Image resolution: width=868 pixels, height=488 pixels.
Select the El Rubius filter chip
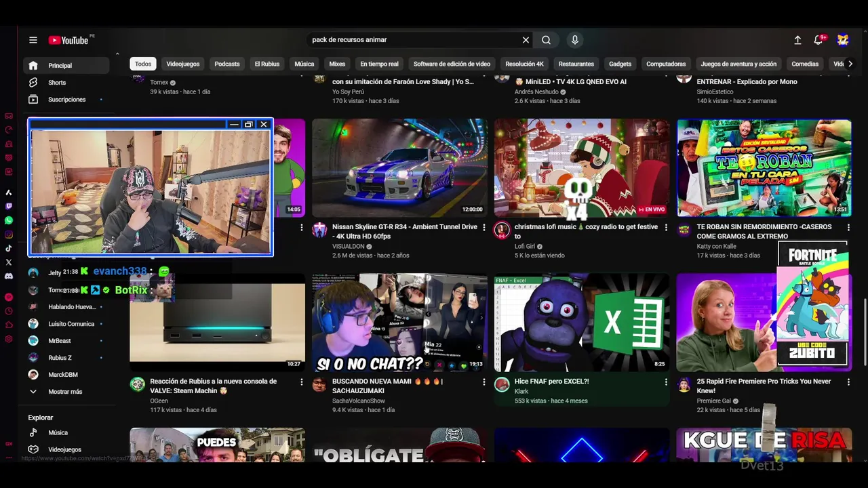coord(267,64)
